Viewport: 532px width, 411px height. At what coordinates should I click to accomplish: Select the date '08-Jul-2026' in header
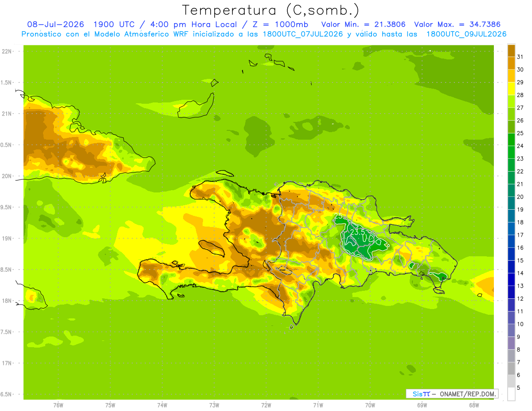point(55,24)
